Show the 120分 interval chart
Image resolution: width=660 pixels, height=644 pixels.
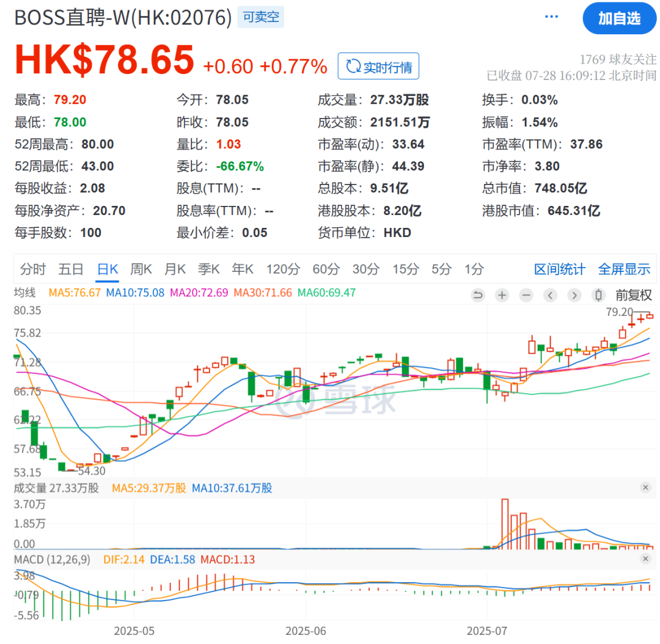[284, 269]
